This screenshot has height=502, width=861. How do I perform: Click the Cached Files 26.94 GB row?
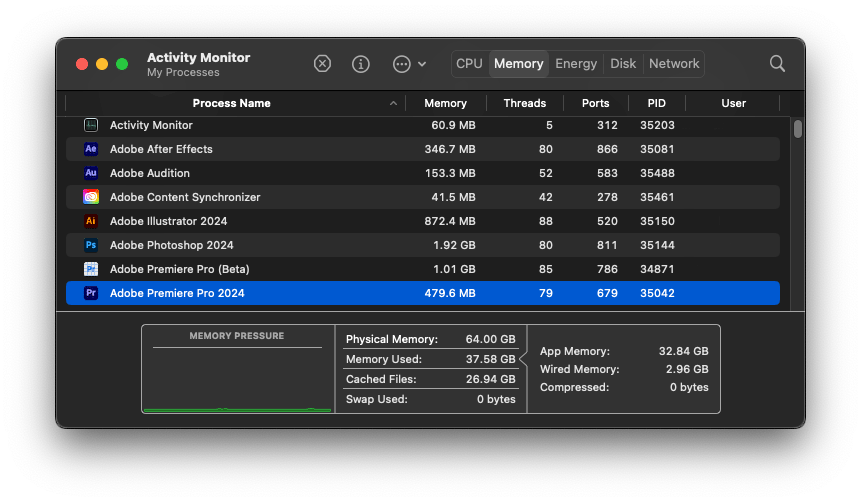(x=430, y=379)
